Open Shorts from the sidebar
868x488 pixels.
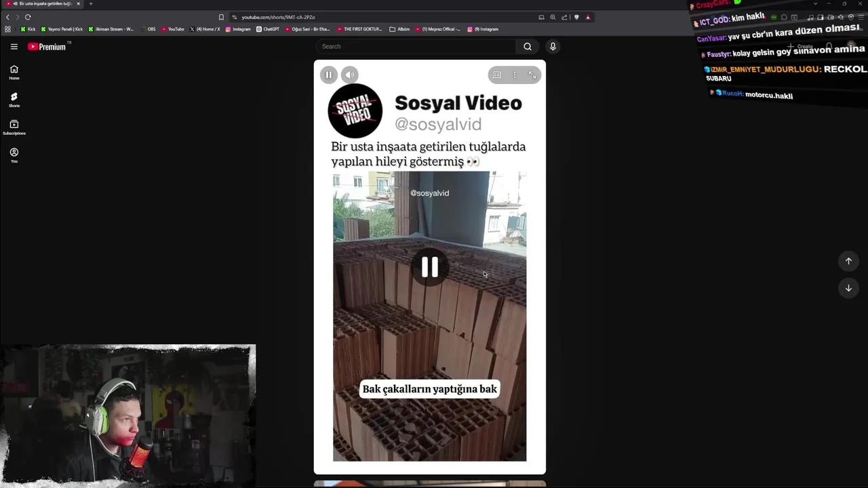(x=14, y=100)
